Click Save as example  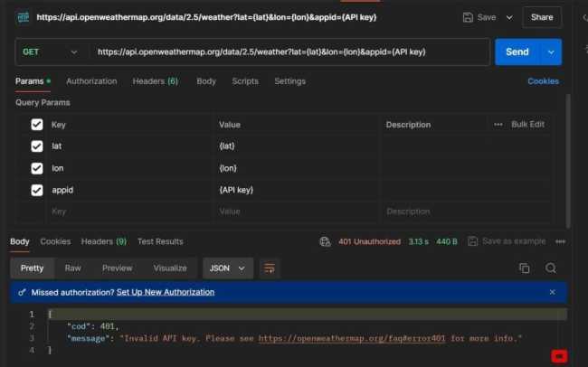click(x=507, y=241)
